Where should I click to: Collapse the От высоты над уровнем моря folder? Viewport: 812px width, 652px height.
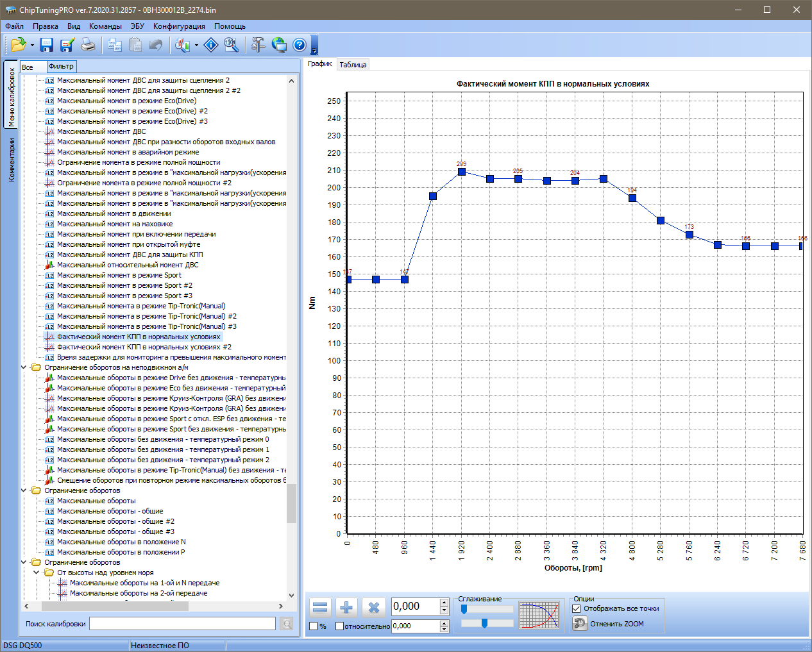click(37, 573)
